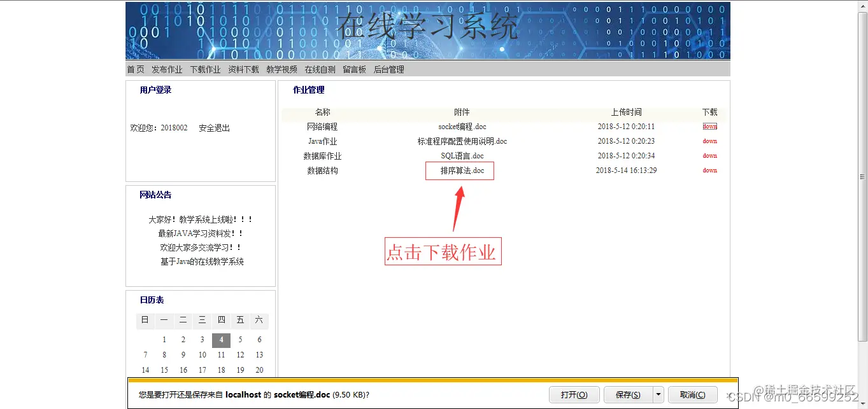Open the save options dropdown arrow
Image resolution: width=868 pixels, height=409 pixels.
coord(658,394)
